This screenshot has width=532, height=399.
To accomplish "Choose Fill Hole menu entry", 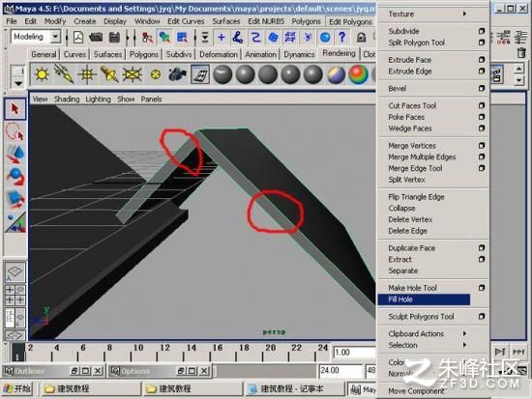I will click(424, 299).
